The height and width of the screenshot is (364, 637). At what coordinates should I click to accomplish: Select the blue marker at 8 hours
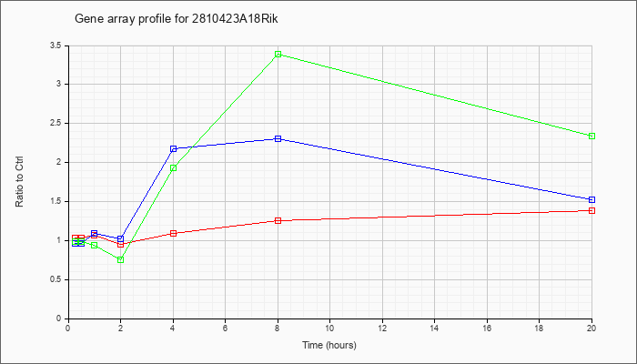pos(278,138)
